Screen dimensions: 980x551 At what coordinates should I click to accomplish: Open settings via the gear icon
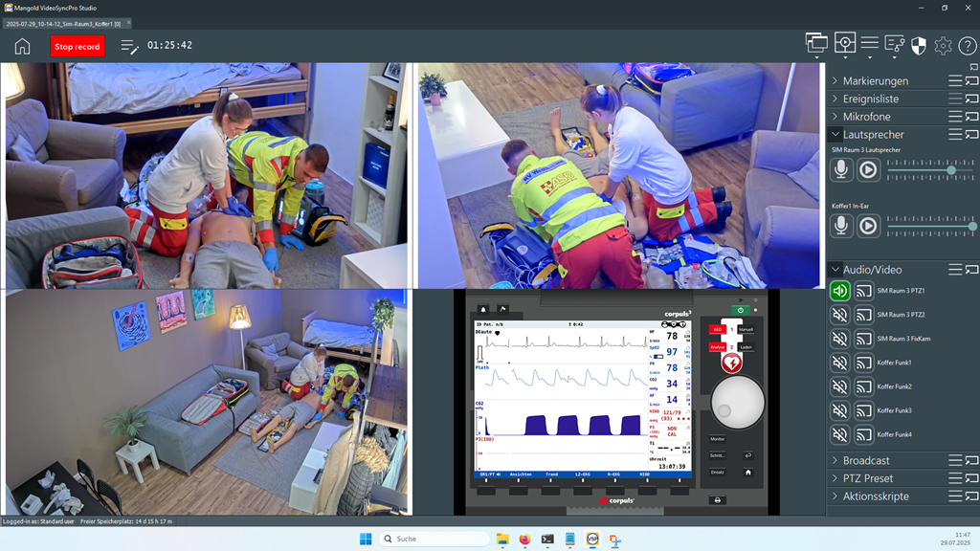[x=943, y=45]
